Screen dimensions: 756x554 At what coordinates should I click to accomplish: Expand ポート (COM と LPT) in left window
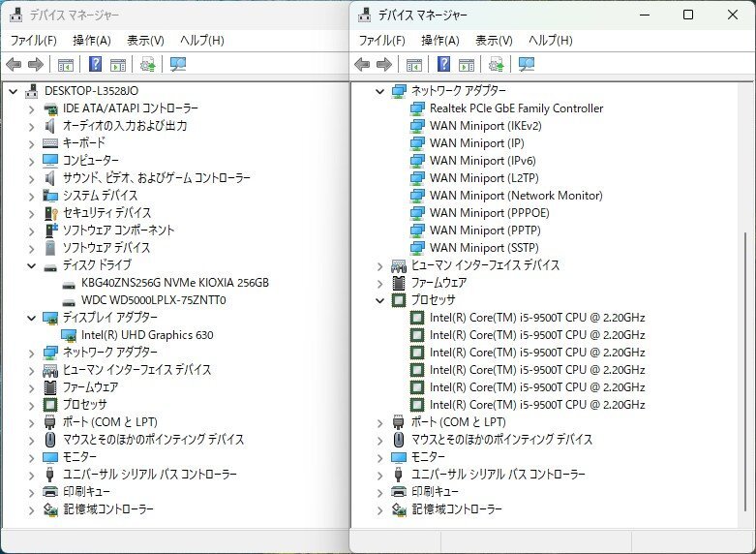(x=31, y=422)
